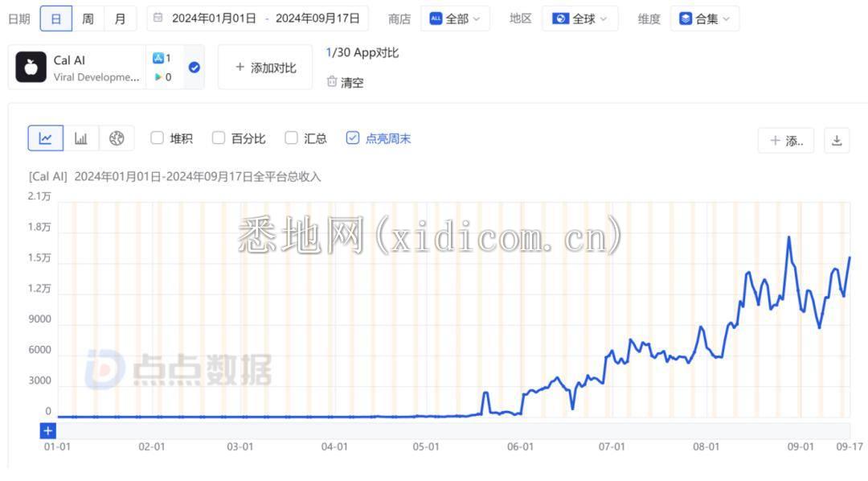Viewport: 868px width, 481px height.
Task: Enable the 汇总 summary checkbox
Action: (x=291, y=138)
